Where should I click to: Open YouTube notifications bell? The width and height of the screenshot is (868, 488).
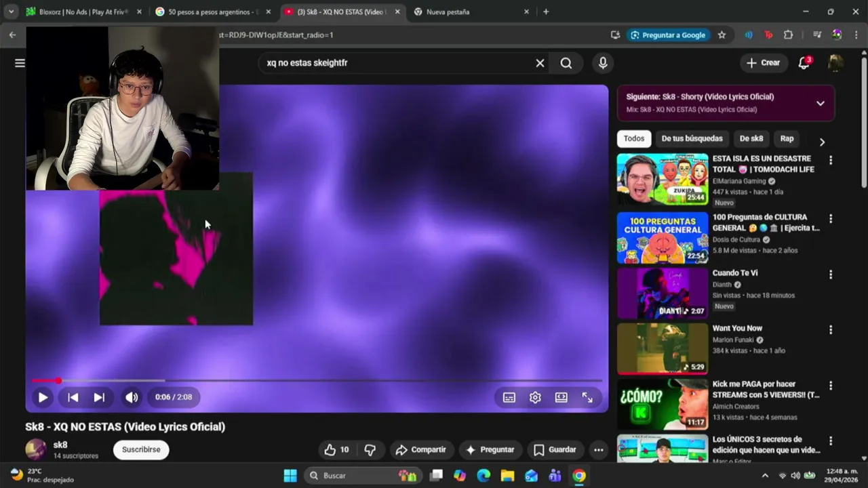804,62
